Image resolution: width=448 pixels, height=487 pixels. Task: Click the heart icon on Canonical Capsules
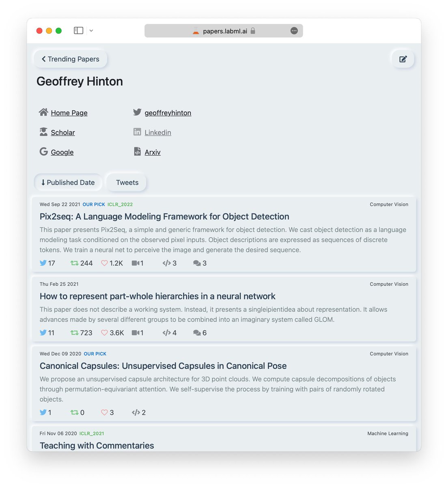[x=104, y=412]
